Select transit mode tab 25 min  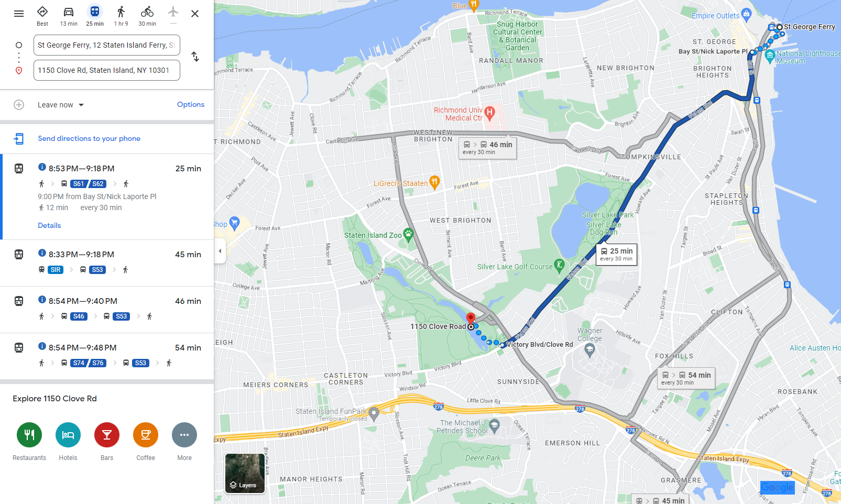coord(95,16)
